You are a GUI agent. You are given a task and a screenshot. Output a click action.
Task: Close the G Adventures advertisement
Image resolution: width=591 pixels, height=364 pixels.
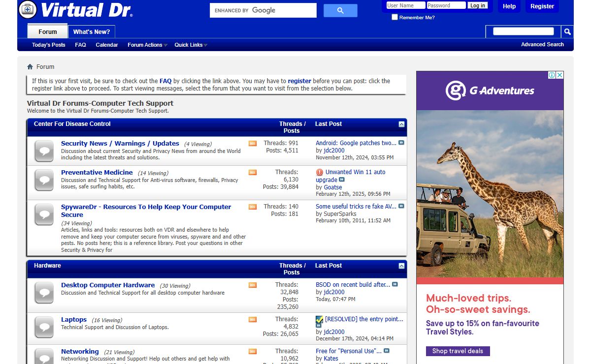click(560, 75)
